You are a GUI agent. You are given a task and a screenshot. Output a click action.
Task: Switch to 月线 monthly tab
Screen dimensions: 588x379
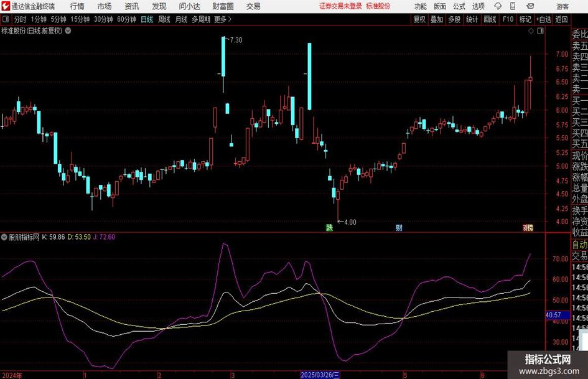181,19
